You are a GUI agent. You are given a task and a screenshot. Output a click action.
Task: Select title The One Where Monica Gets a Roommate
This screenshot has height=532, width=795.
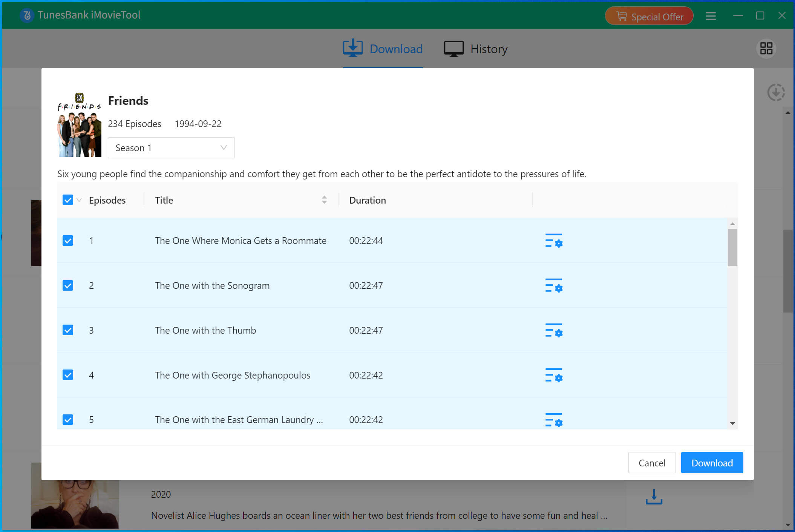click(240, 241)
